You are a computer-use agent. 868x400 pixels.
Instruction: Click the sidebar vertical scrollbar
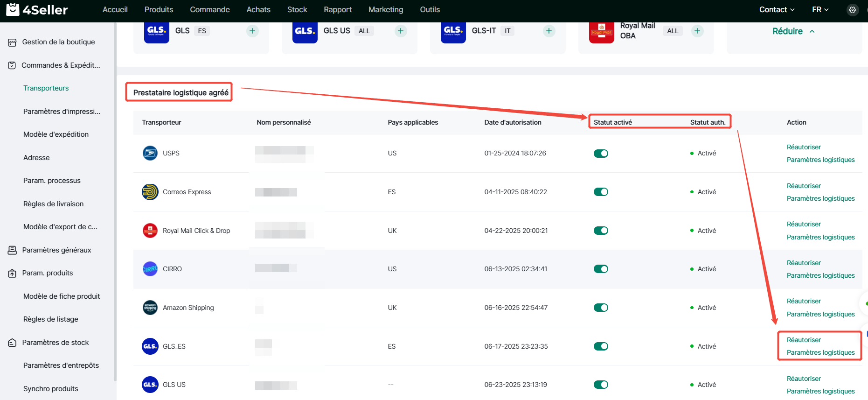tap(115, 202)
